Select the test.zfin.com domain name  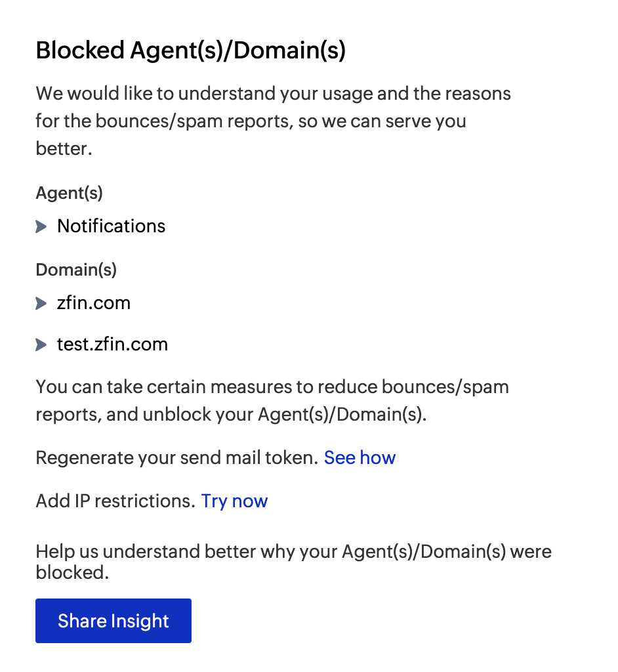(112, 345)
